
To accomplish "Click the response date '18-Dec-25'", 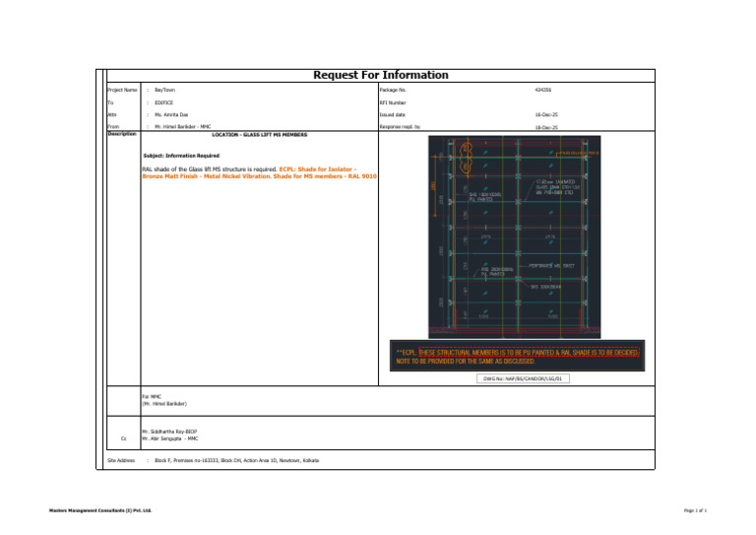I will (546, 127).
